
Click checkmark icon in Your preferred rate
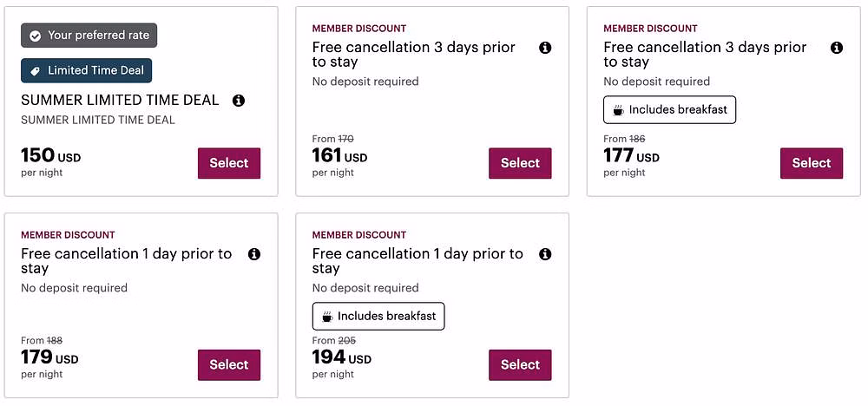click(x=36, y=36)
